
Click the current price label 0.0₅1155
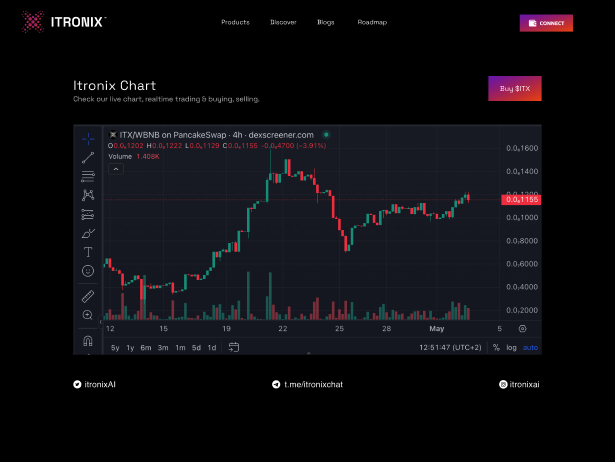(521, 200)
